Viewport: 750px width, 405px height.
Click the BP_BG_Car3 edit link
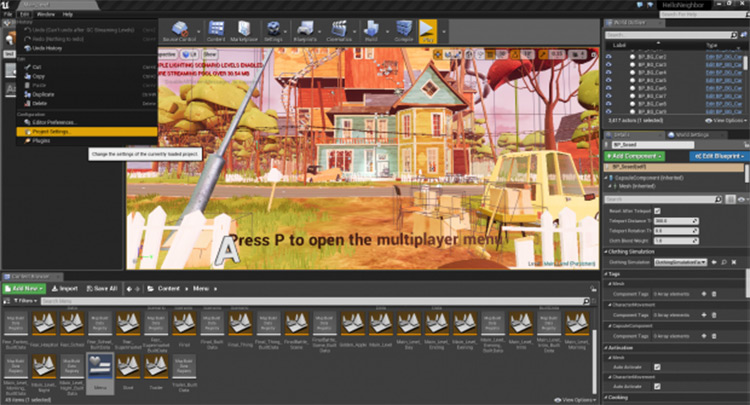point(724,65)
